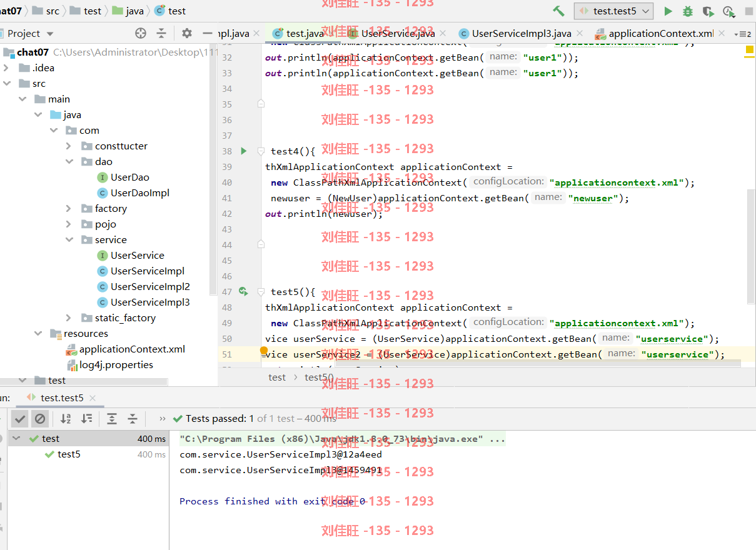Click the yellow warning inspection indicator
The width and height of the screenshot is (756, 550).
click(749, 50)
